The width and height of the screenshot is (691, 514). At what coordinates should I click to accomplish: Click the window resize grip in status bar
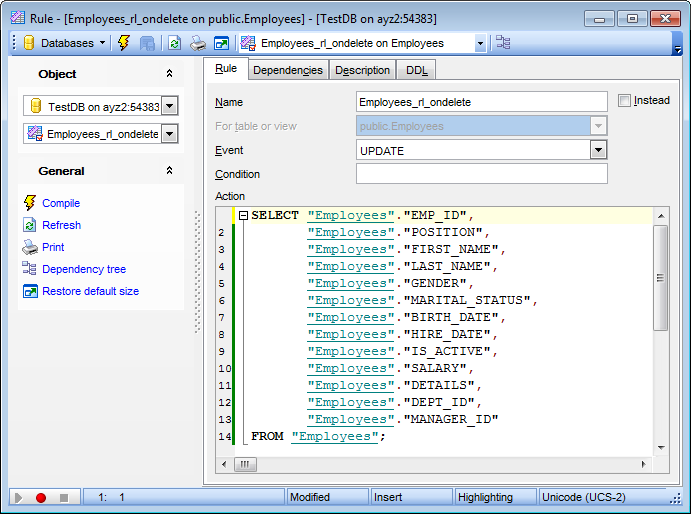[676, 499]
